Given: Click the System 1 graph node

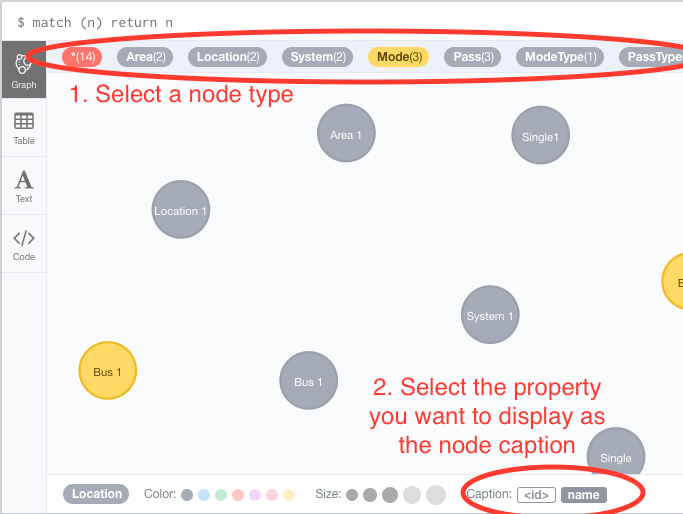Looking at the screenshot, I should [490, 315].
